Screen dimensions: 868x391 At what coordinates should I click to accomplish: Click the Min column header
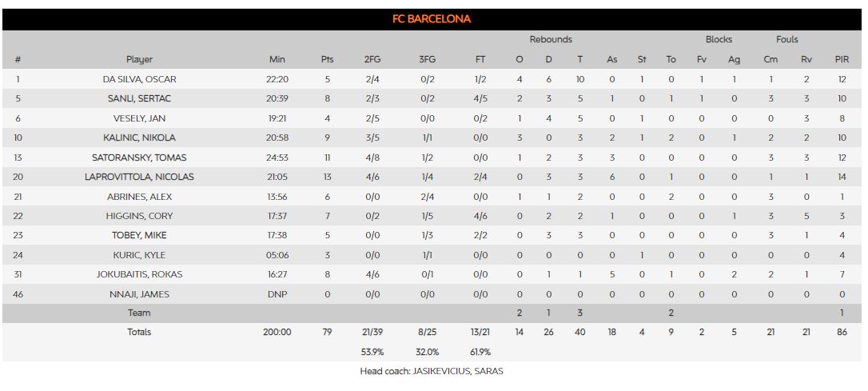tap(277, 59)
